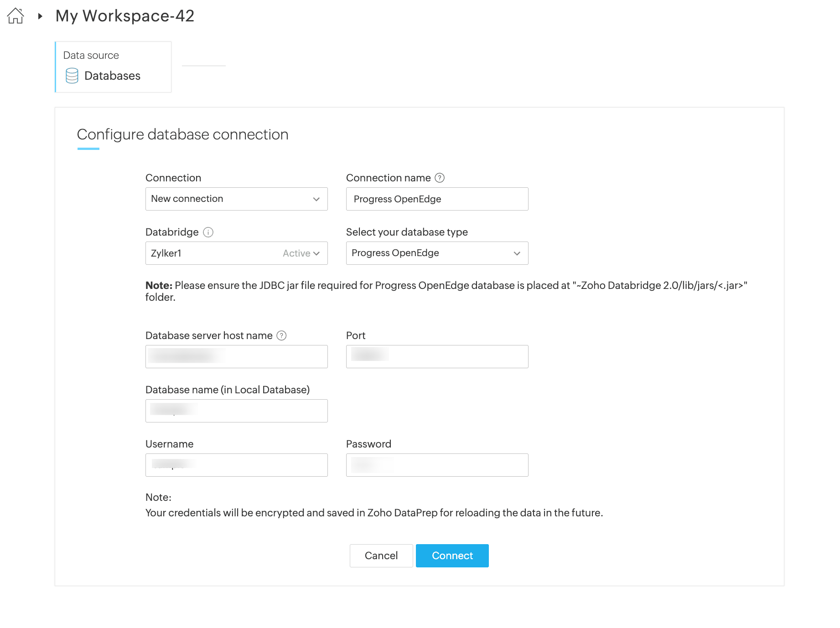This screenshot has height=628, width=840.
Task: Select the Database name input box
Action: tap(236, 411)
